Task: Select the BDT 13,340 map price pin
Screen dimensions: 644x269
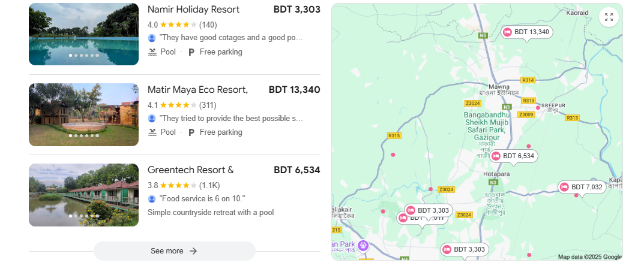Action: 527,32
